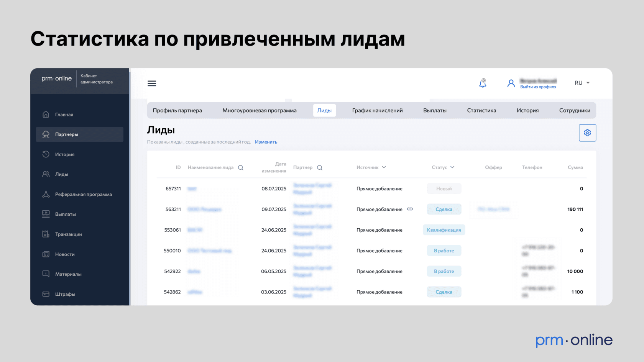Switch to the Статистика tab
The height and width of the screenshot is (362, 644).
point(481,111)
